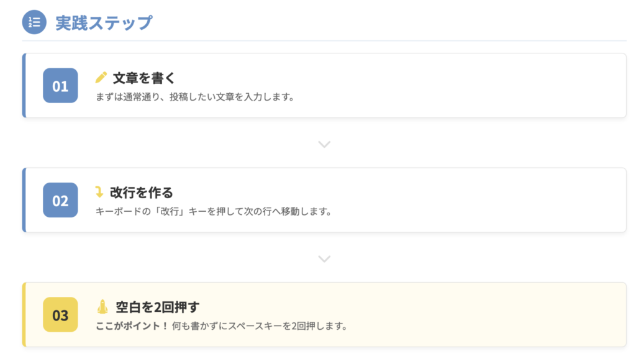Click the numbered list icon beside 実践ステップ

[x=34, y=23]
